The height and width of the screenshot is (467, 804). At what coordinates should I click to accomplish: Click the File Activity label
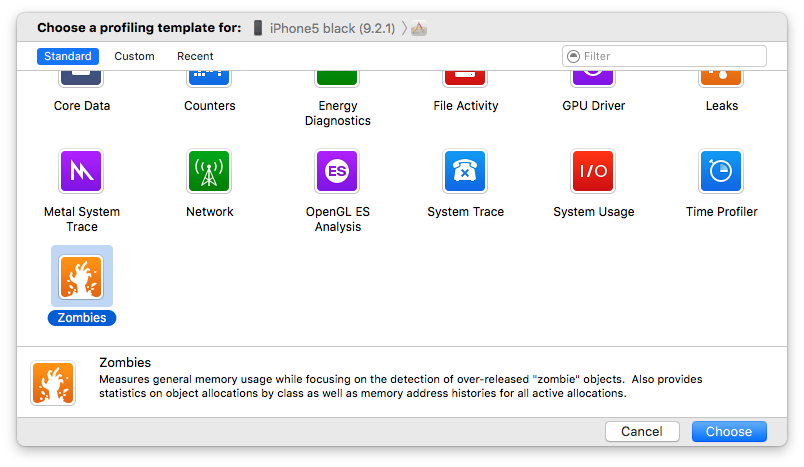(x=466, y=106)
